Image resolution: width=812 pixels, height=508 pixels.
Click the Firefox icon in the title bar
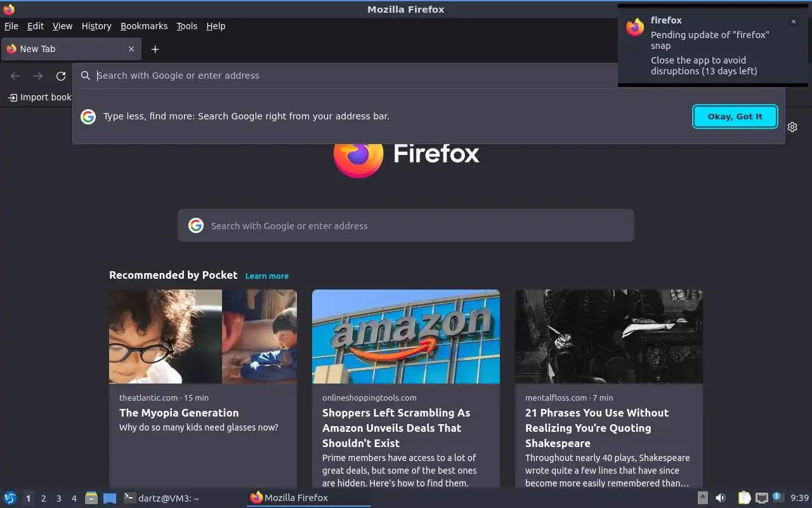point(9,10)
